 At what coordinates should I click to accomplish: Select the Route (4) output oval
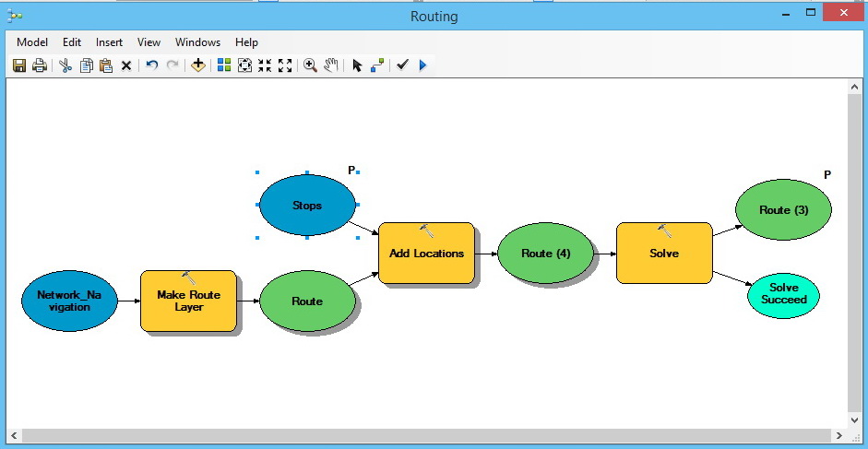coord(546,253)
